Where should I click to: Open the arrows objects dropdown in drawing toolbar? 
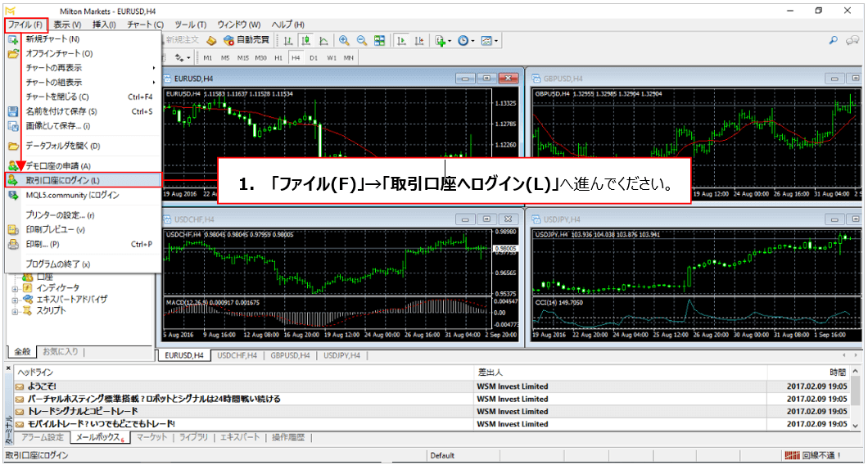(x=182, y=57)
